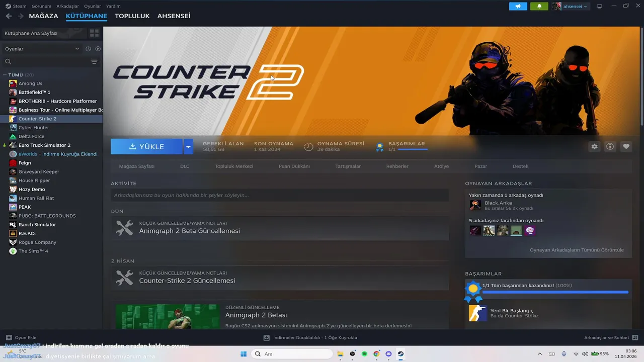
Task: Open Arkadaşlar menu
Action: (x=67, y=6)
